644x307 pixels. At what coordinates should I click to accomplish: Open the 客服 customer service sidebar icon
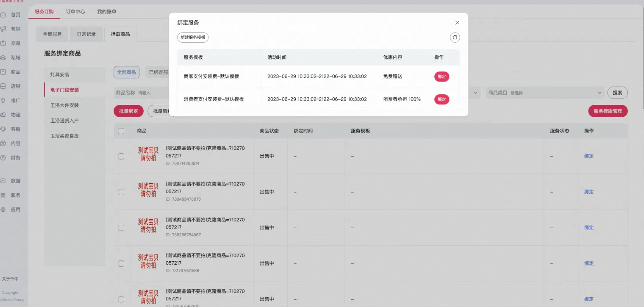[x=3, y=129]
